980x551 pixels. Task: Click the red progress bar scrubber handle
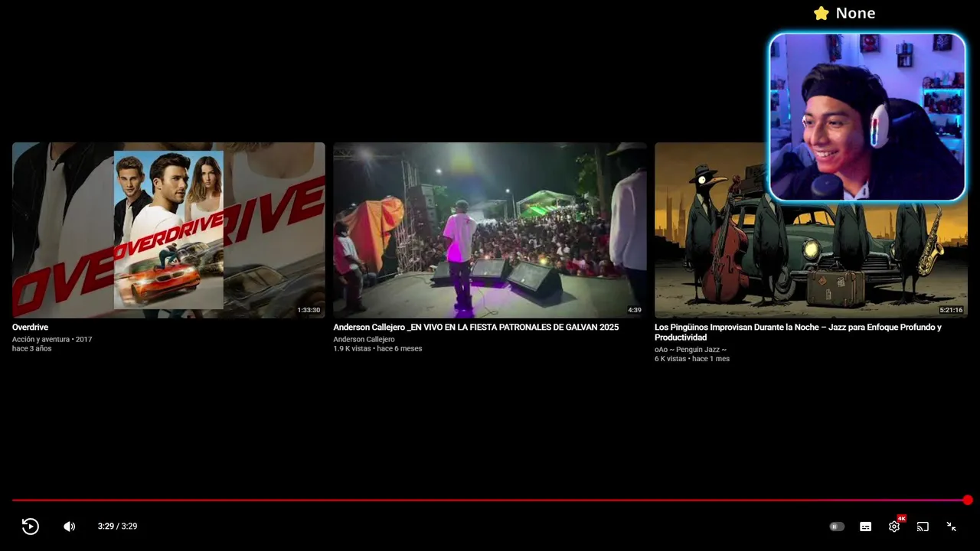[968, 500]
